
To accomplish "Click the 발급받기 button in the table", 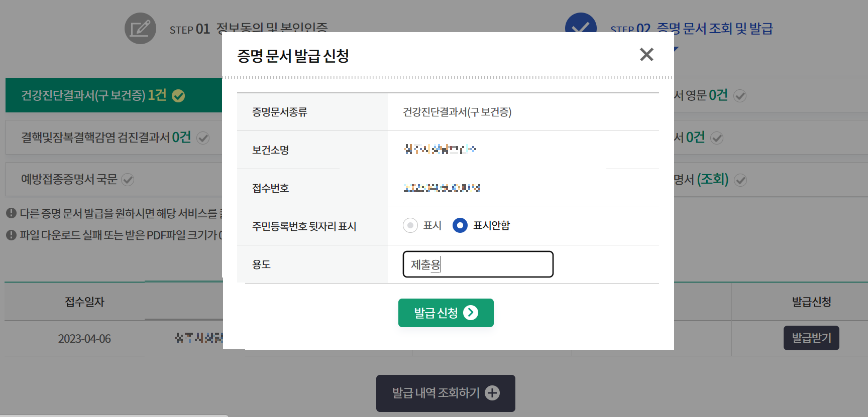I will pyautogui.click(x=811, y=338).
